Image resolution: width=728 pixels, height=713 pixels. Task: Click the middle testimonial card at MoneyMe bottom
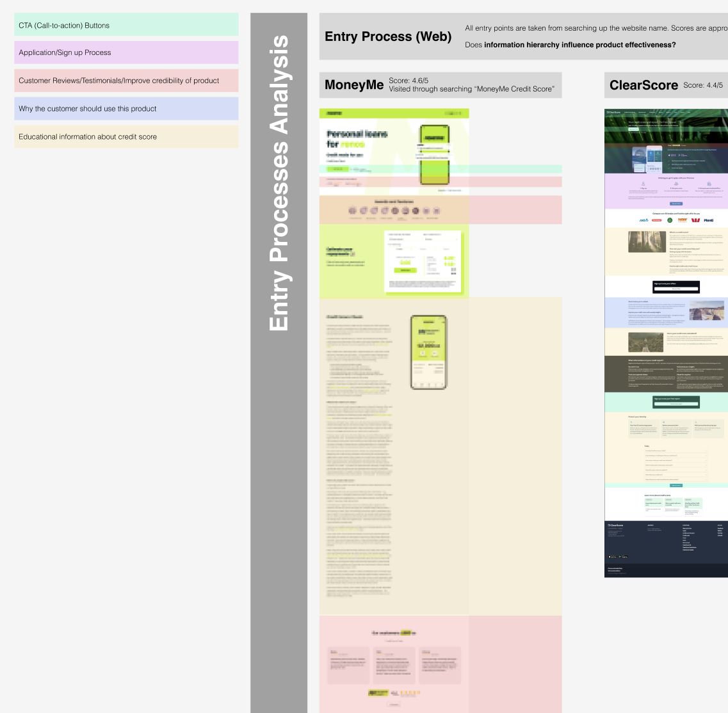click(394, 665)
